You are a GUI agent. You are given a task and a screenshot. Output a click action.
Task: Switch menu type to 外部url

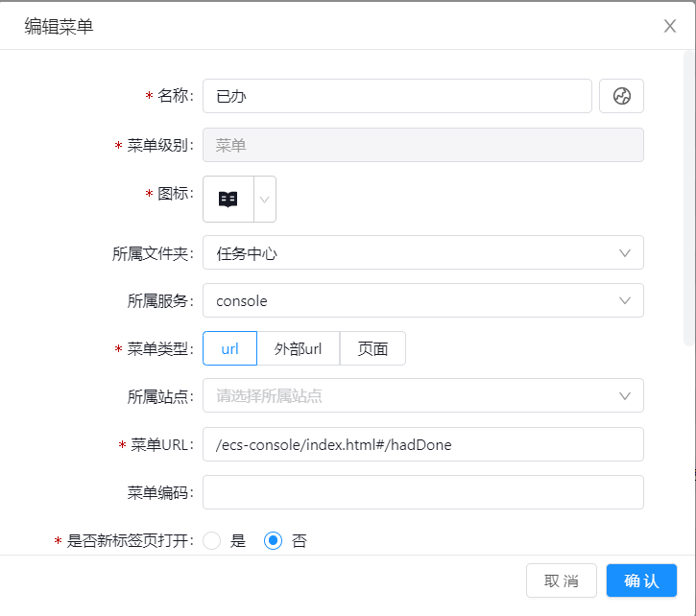[298, 348]
